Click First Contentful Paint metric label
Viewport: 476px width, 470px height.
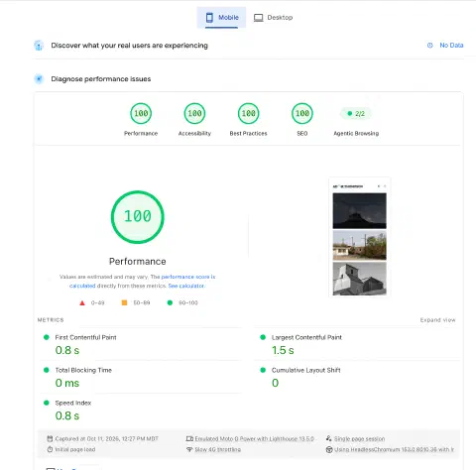85,337
